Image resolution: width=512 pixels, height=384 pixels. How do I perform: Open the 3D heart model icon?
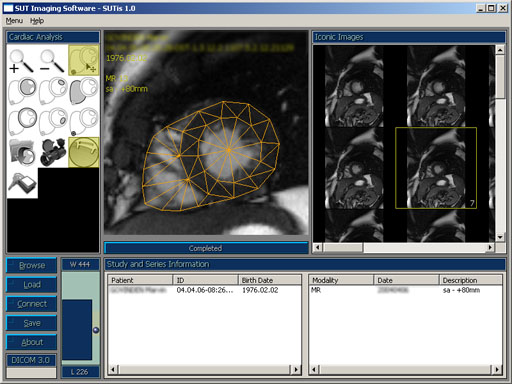[x=53, y=152]
